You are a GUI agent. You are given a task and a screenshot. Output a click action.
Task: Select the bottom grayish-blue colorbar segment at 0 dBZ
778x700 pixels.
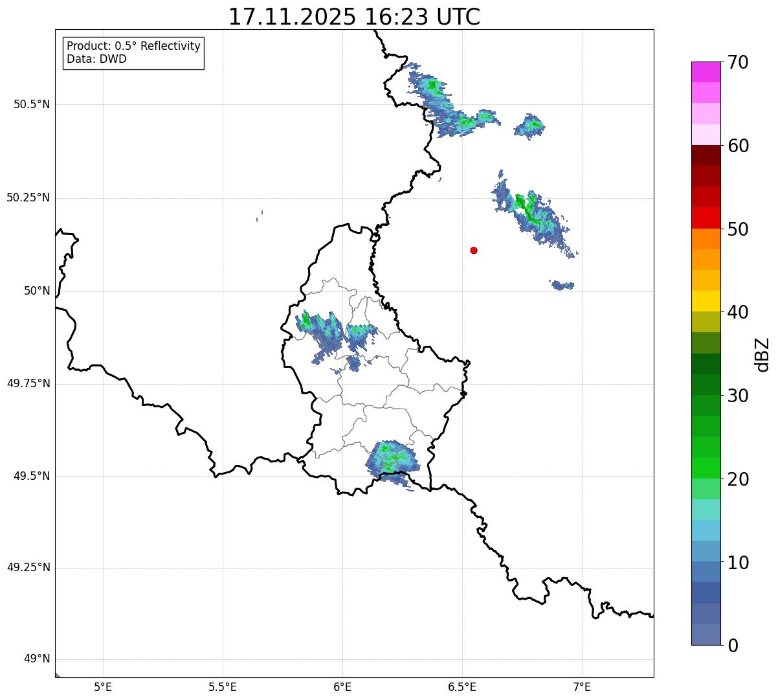[709, 635]
